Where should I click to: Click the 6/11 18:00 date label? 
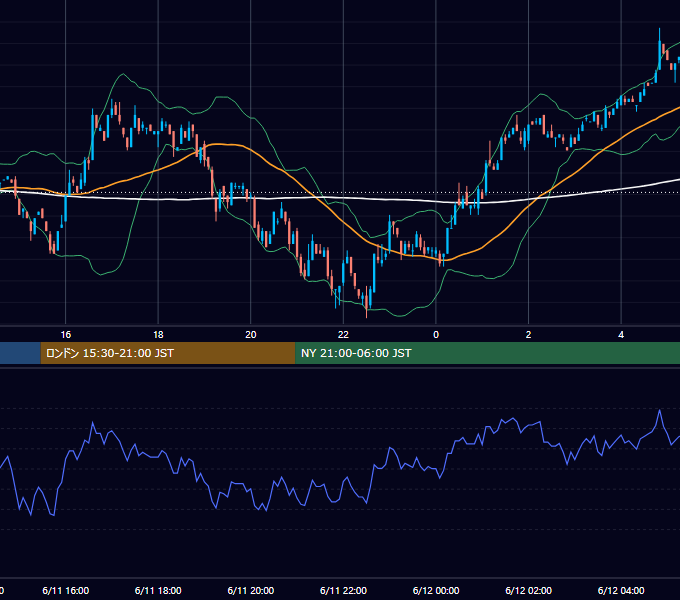(158, 590)
